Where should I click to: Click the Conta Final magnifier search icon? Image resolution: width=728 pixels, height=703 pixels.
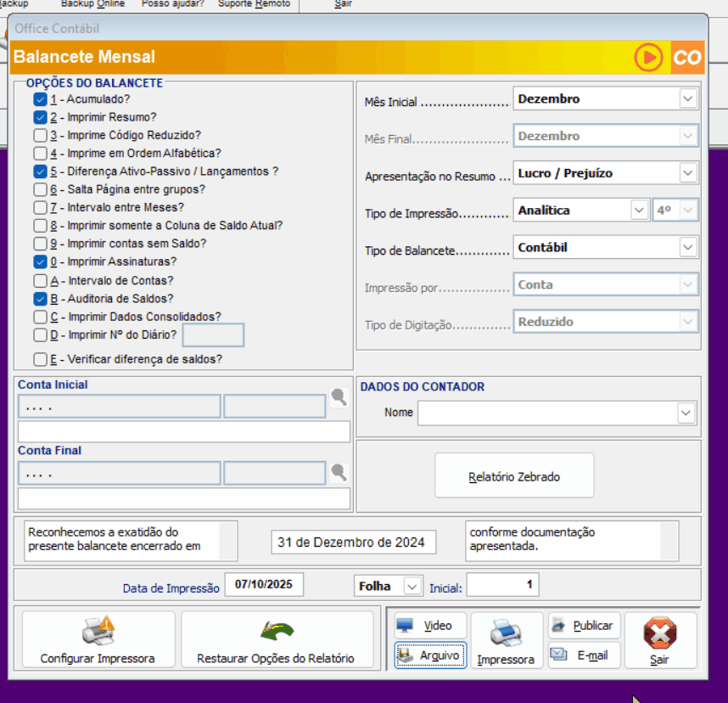coord(339,473)
